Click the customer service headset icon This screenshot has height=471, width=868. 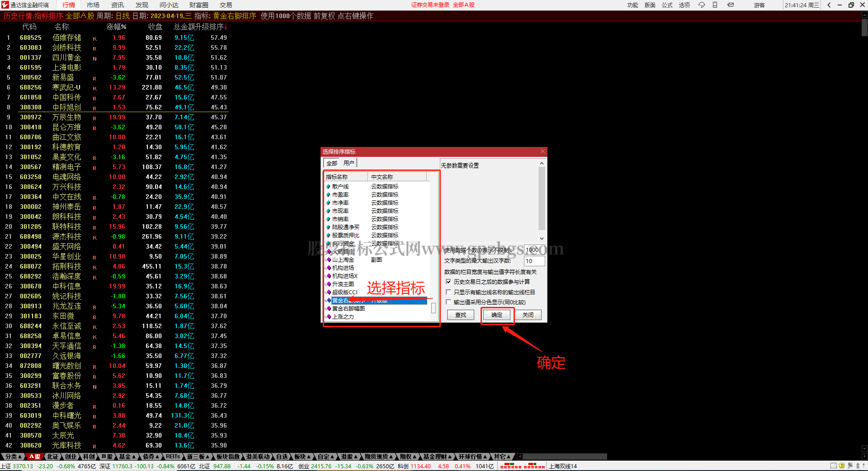click(x=702, y=5)
